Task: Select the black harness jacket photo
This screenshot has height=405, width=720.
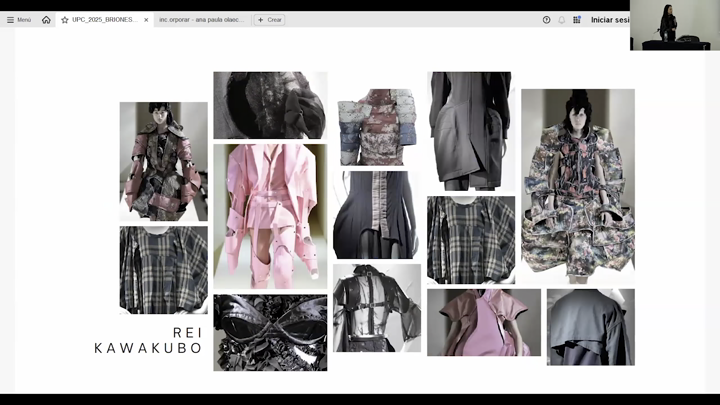Action: 376,308
